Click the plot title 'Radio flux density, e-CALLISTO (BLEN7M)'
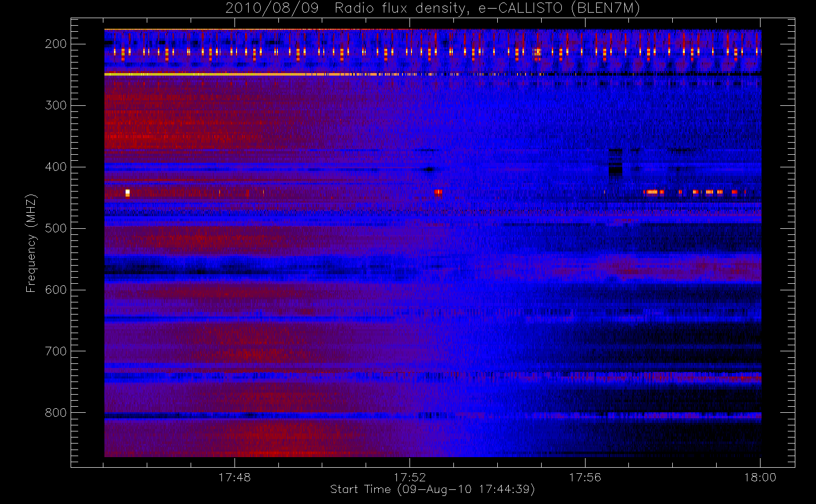 coord(487,9)
